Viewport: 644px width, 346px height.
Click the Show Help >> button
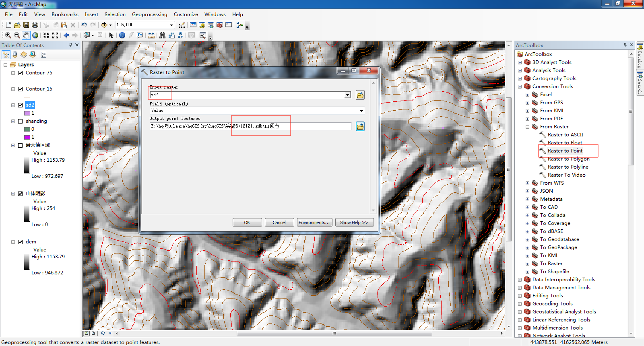coord(354,222)
